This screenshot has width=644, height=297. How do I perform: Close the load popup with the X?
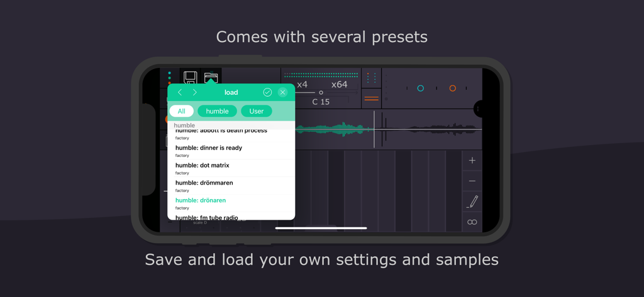[282, 92]
